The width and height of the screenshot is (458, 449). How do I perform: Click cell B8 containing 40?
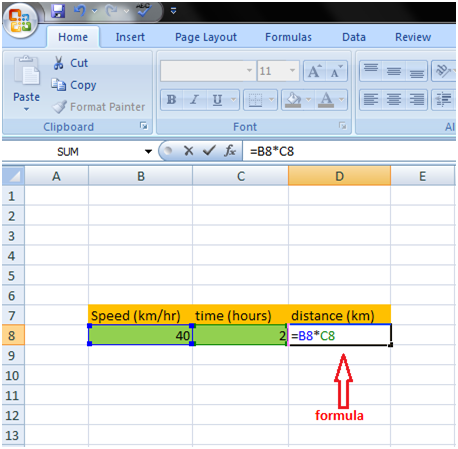point(141,335)
